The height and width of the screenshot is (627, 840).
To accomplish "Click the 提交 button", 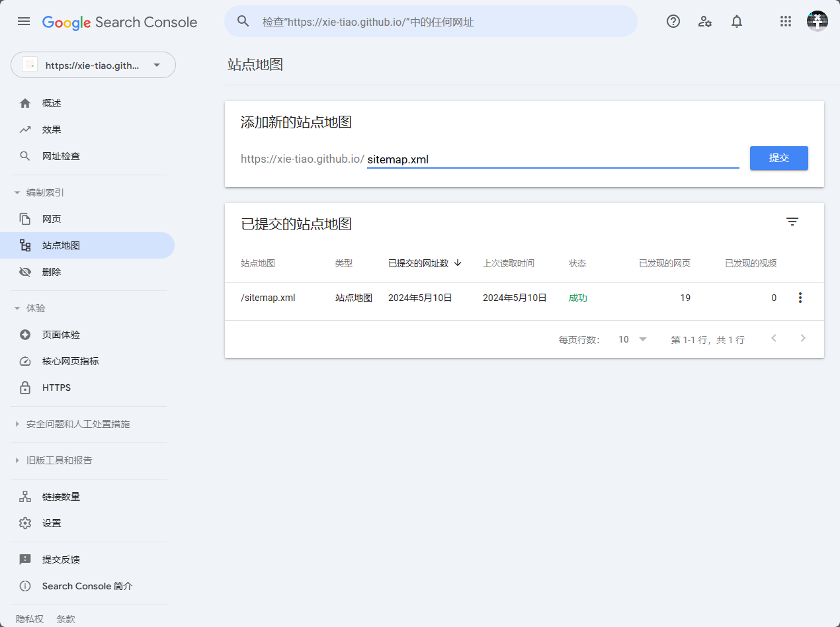I will [778, 158].
